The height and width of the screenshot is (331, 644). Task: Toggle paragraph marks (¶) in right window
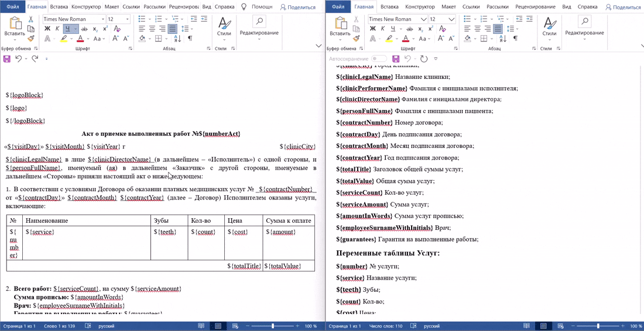515,39
